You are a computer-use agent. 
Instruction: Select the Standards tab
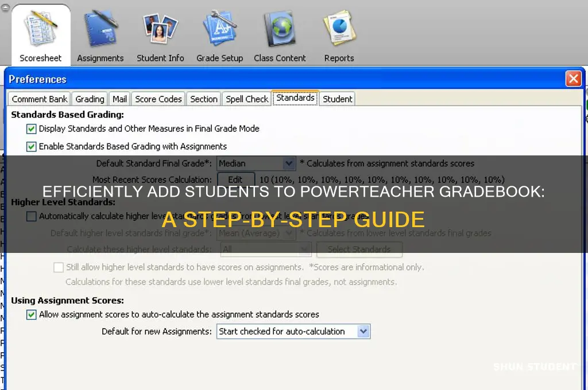tap(296, 97)
